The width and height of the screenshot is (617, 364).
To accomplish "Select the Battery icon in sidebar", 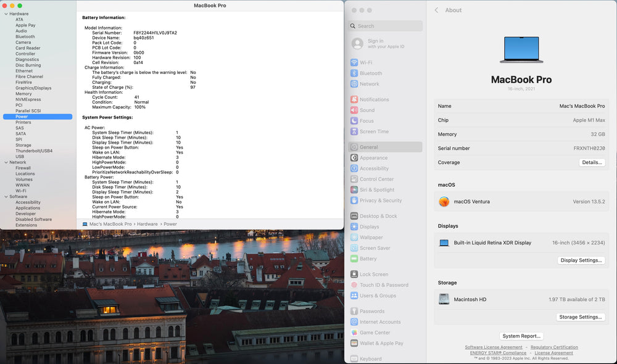I will (x=354, y=259).
